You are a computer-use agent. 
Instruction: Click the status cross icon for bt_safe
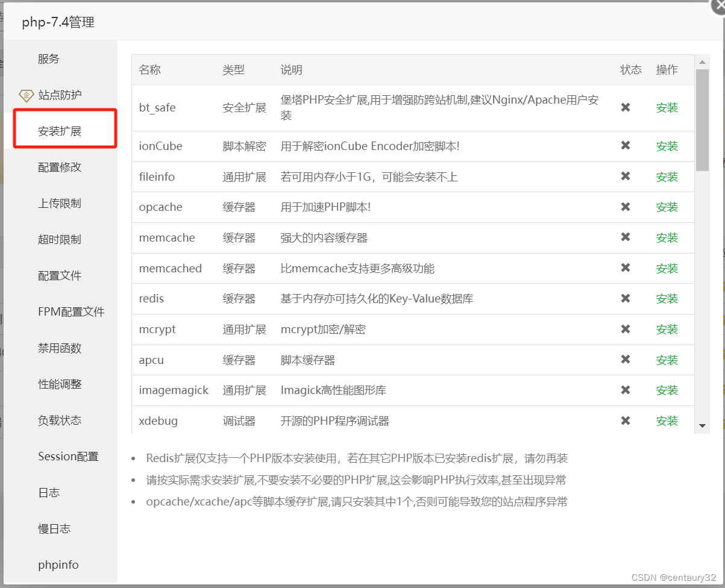coord(625,107)
